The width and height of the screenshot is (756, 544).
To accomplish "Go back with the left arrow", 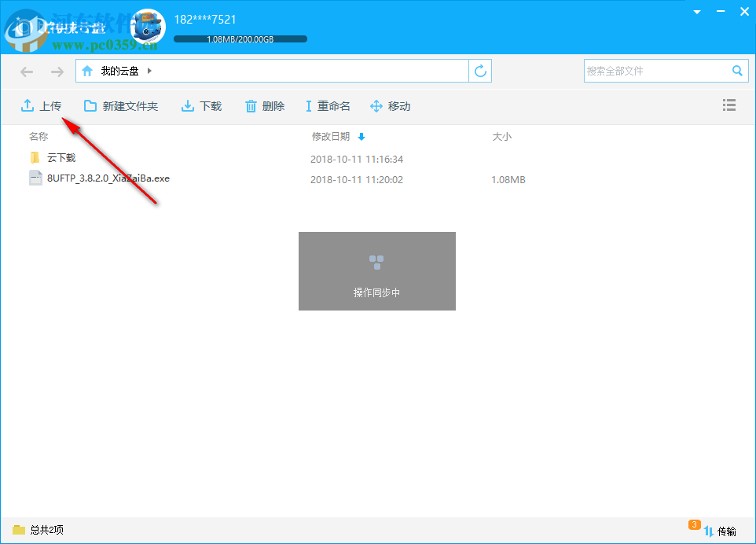I will (27, 72).
